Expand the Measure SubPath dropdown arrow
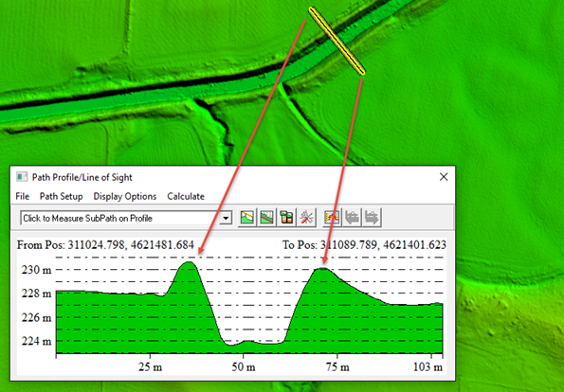 pyautogui.click(x=226, y=218)
